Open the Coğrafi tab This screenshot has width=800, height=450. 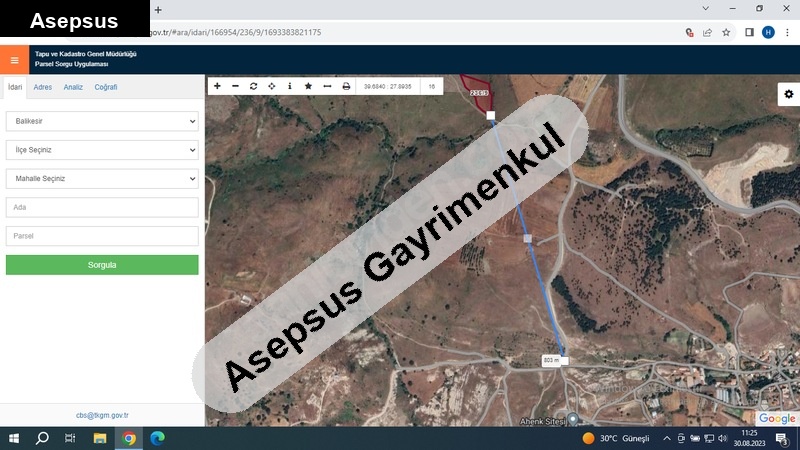[106, 87]
